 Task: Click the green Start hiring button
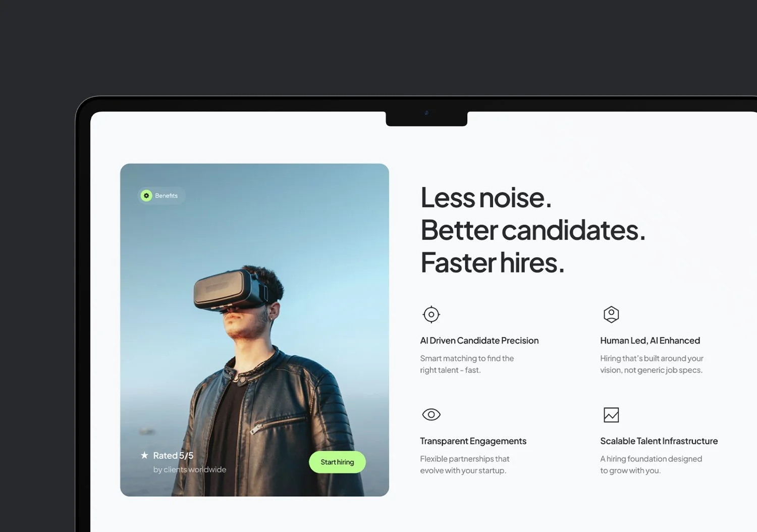point(337,462)
